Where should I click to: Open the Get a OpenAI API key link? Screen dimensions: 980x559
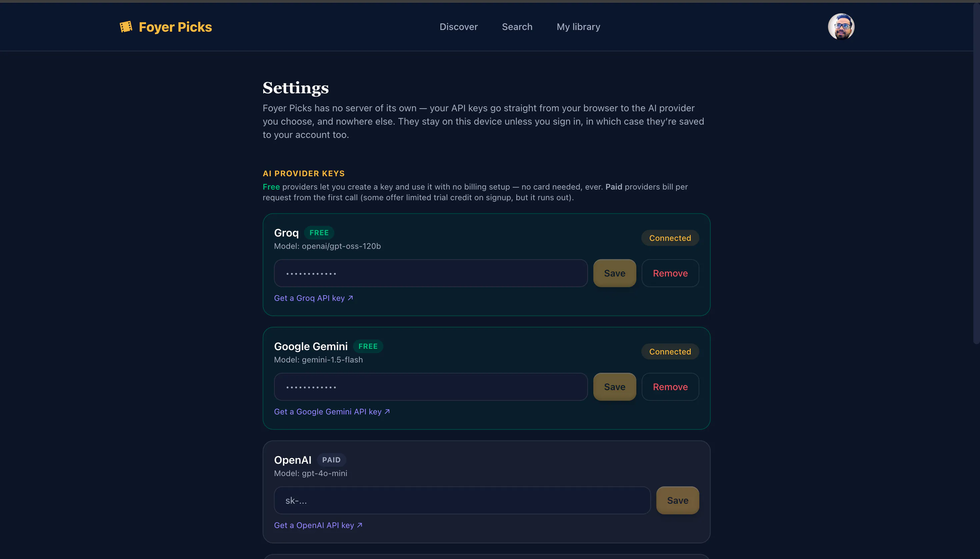[x=318, y=525]
